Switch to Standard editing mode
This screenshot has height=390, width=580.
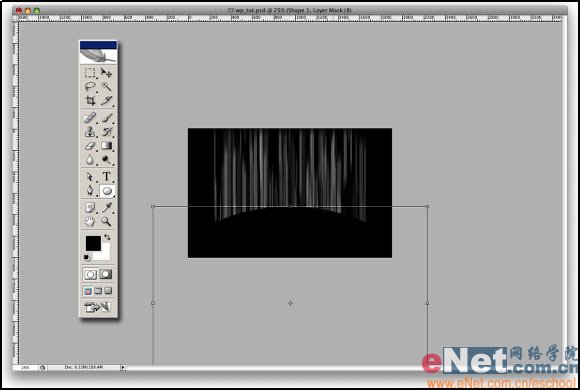tap(90, 274)
